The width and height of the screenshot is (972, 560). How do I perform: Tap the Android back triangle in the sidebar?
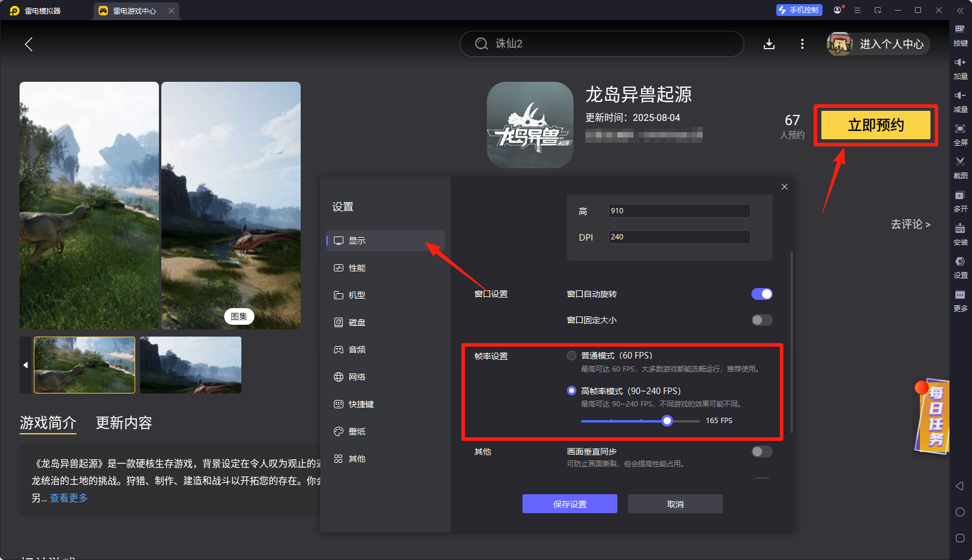coord(960,486)
